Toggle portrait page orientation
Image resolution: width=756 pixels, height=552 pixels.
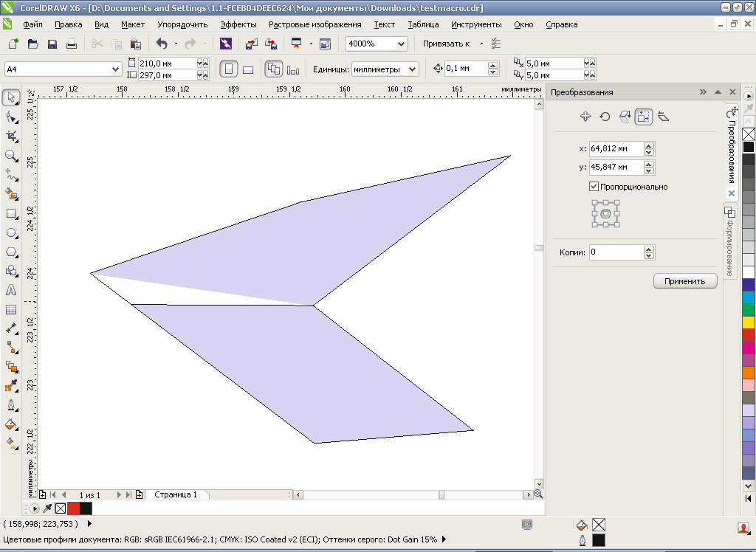(x=229, y=69)
